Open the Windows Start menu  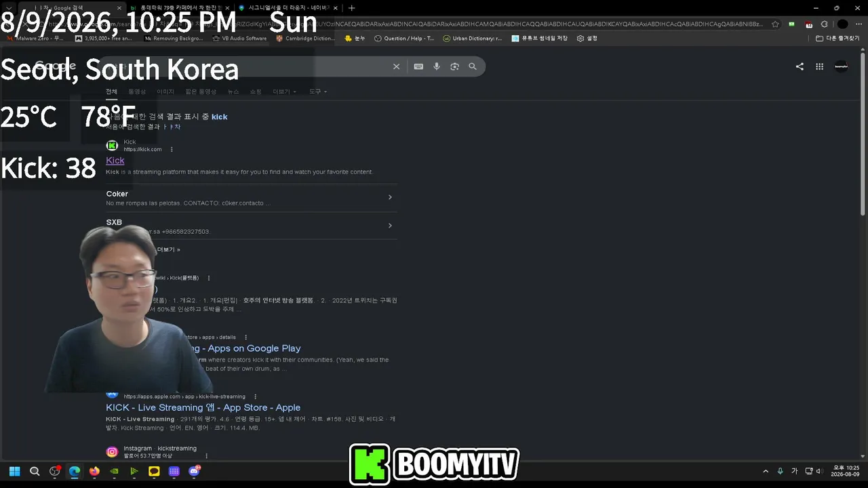[x=15, y=471]
